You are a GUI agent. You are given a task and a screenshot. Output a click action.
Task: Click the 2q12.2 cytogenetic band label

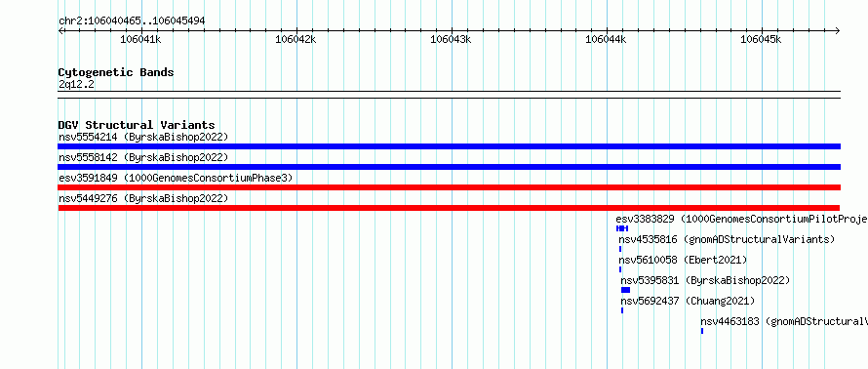click(x=76, y=85)
